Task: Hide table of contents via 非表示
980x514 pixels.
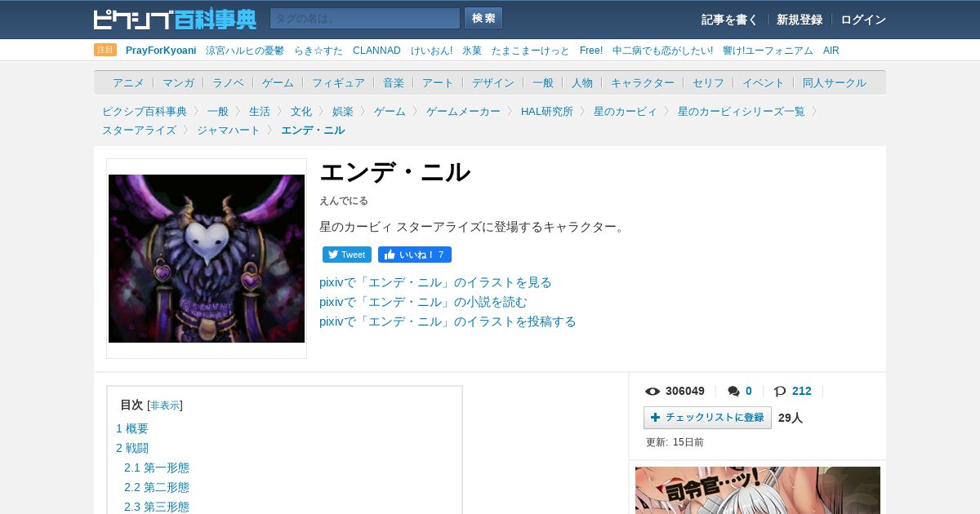Action: (x=165, y=405)
